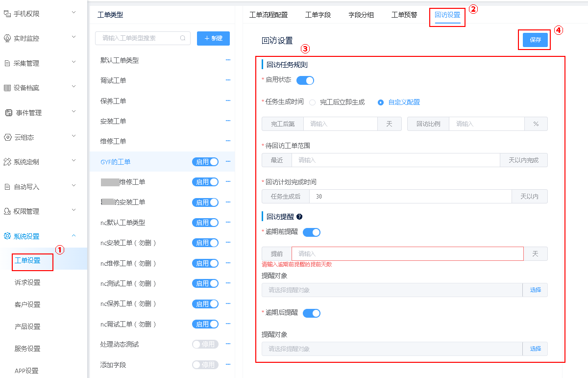Open more options for 维修工单
The image size is (588, 378).
(x=228, y=141)
